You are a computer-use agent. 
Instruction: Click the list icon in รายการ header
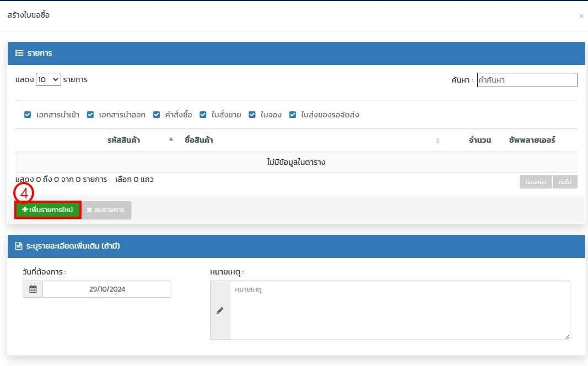(19, 53)
